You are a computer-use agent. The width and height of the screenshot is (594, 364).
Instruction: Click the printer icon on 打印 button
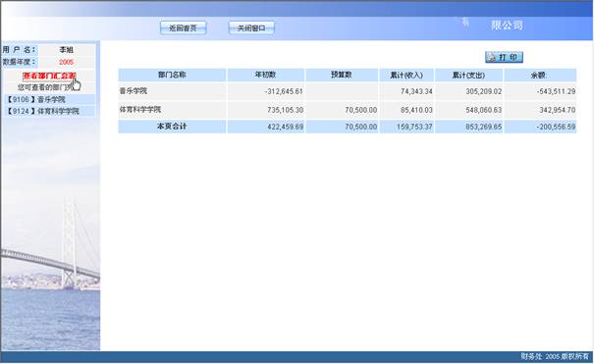click(x=492, y=57)
